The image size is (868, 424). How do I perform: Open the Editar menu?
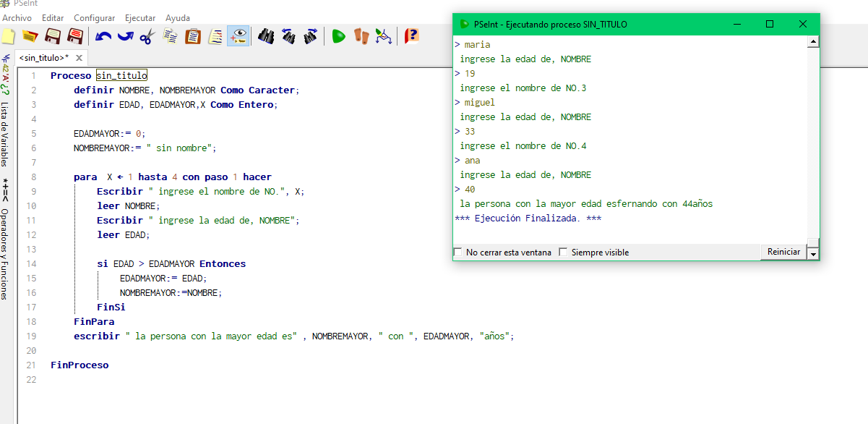53,17
